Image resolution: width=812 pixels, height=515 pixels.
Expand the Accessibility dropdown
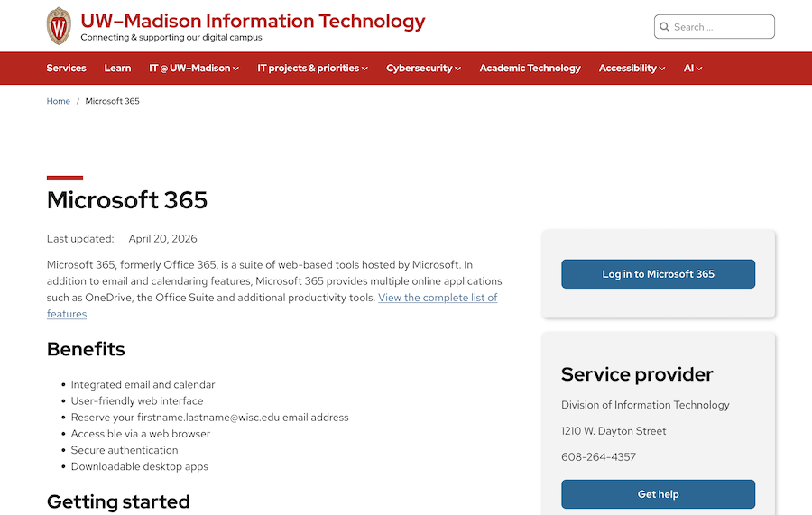pos(632,69)
